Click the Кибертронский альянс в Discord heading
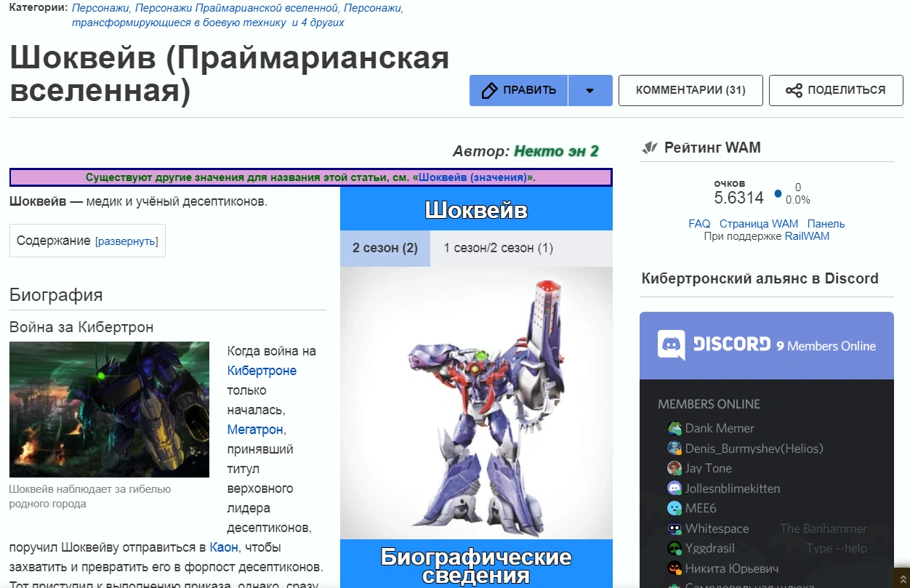 pos(760,278)
